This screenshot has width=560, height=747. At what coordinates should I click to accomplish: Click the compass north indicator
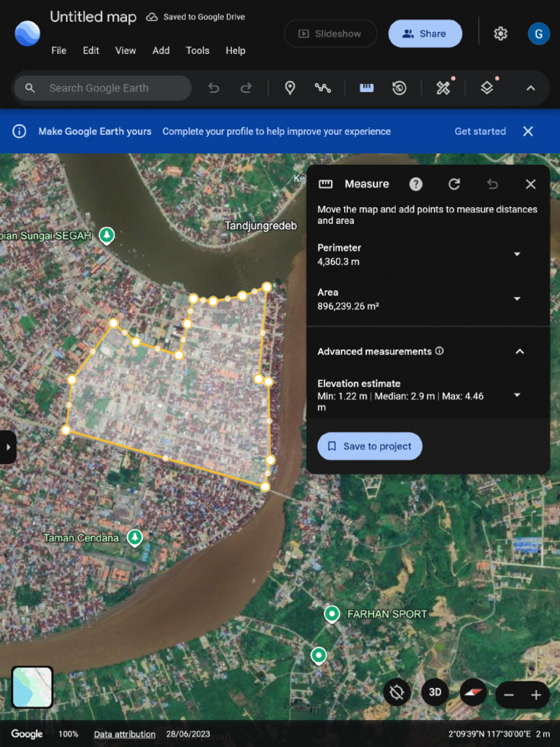[474, 692]
